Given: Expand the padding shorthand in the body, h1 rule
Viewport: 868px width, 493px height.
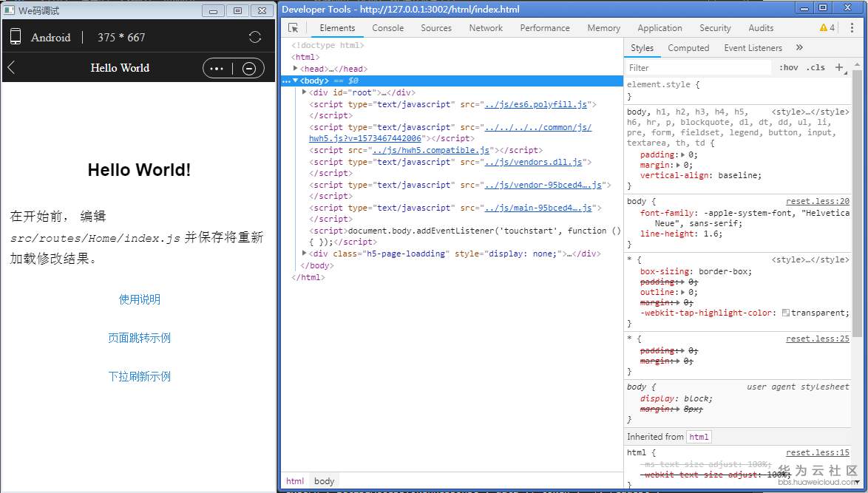Looking at the screenshot, I should tap(683, 155).
